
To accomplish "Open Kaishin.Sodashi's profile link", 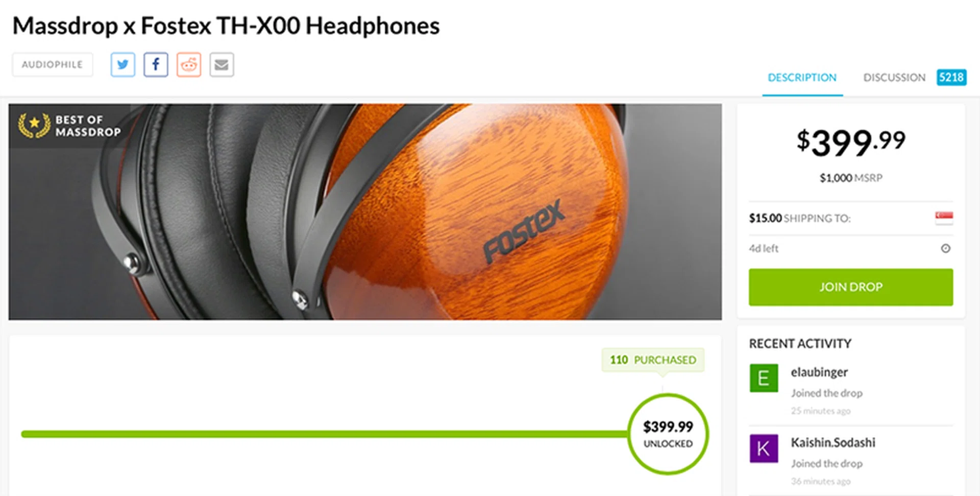I will click(x=833, y=442).
